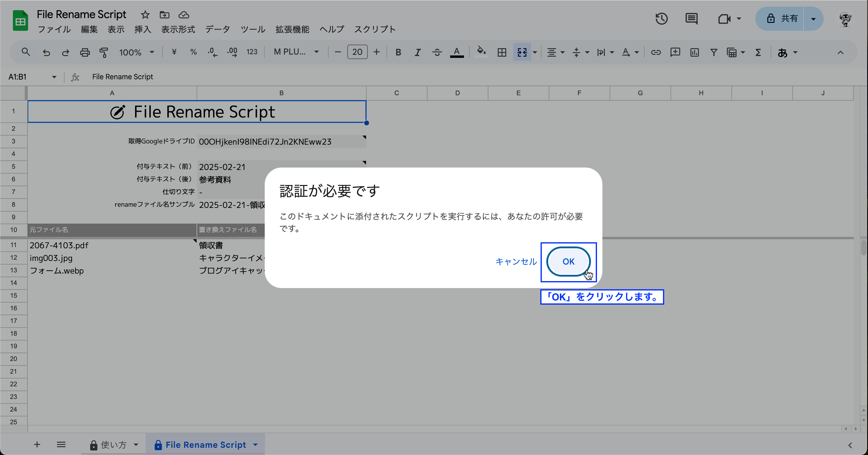
Task: Apply percent format
Action: click(193, 52)
